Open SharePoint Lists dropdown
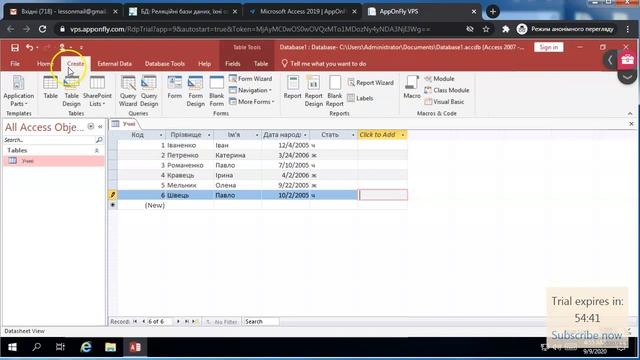Image resolution: width=640 pixels, height=360 pixels. pos(97,91)
